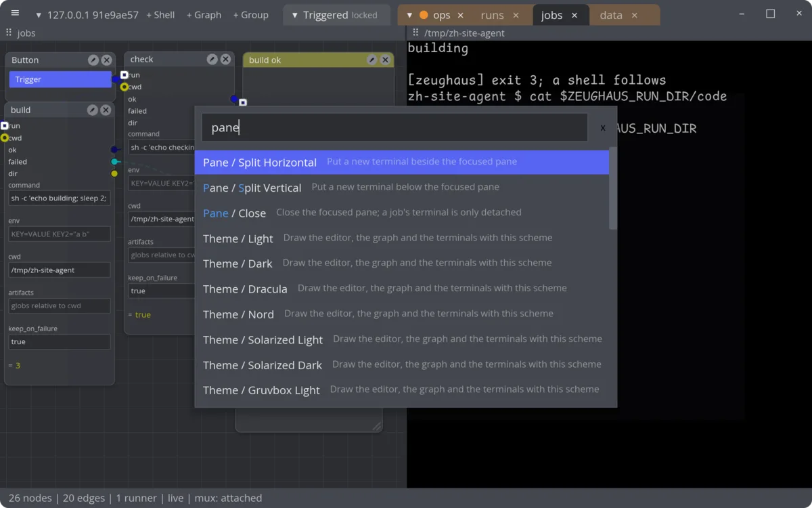Viewport: 812px width, 508px height.
Task: Edit the build ok node pencil icon
Action: click(x=371, y=60)
